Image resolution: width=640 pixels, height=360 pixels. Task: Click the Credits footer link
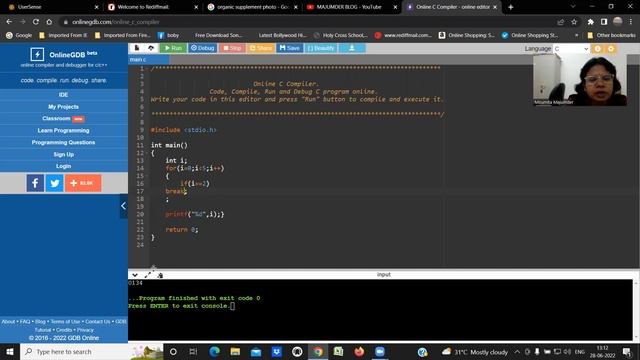point(64,330)
